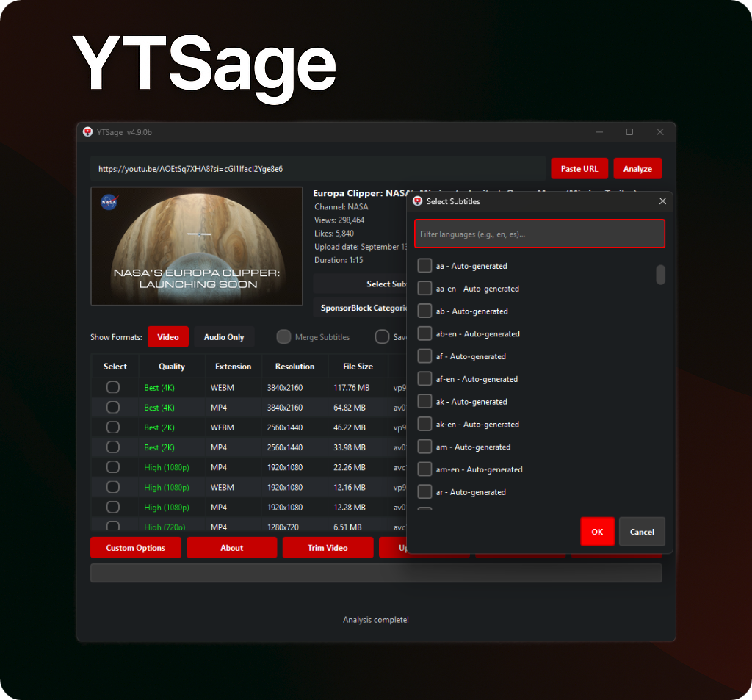Click the YTSage app icon in title bar
The height and width of the screenshot is (700, 752).
tap(88, 132)
